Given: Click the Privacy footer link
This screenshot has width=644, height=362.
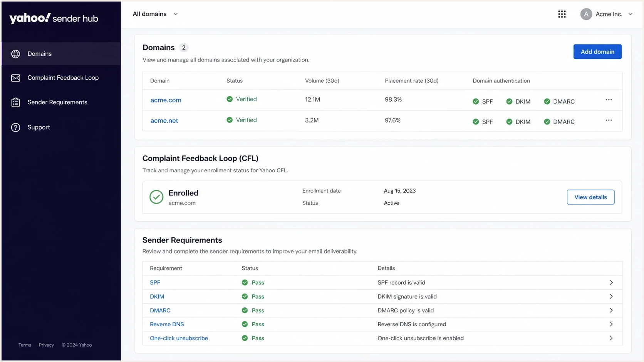Looking at the screenshot, I should coord(46,345).
